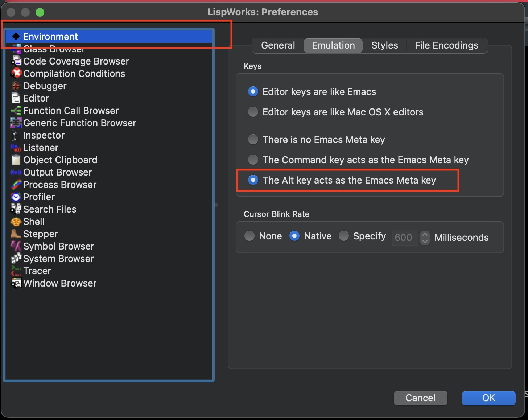Choose 'Editor keys are like Mac OS X editors'

pyautogui.click(x=253, y=112)
